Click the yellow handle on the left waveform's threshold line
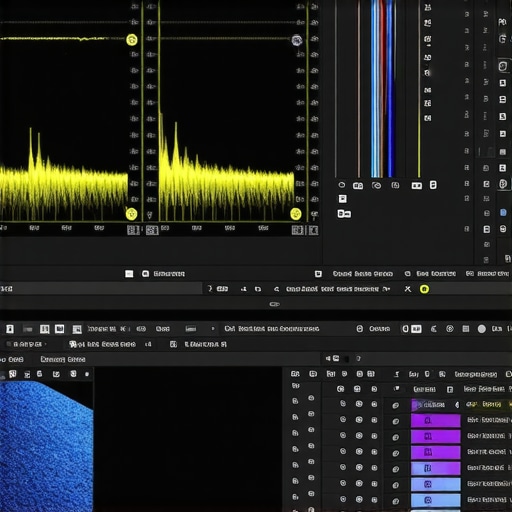512x512 pixels. [132, 40]
